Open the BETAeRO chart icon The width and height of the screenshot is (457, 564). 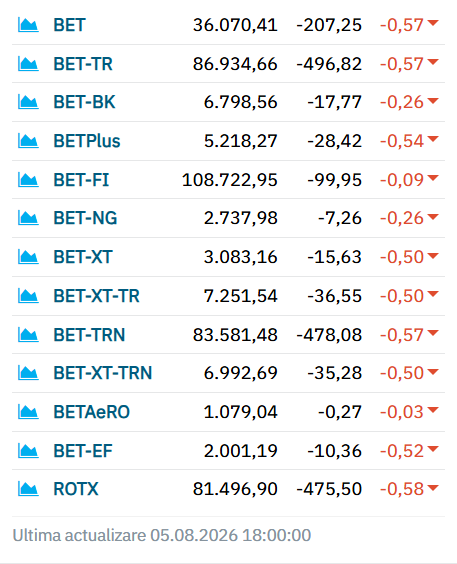28,412
